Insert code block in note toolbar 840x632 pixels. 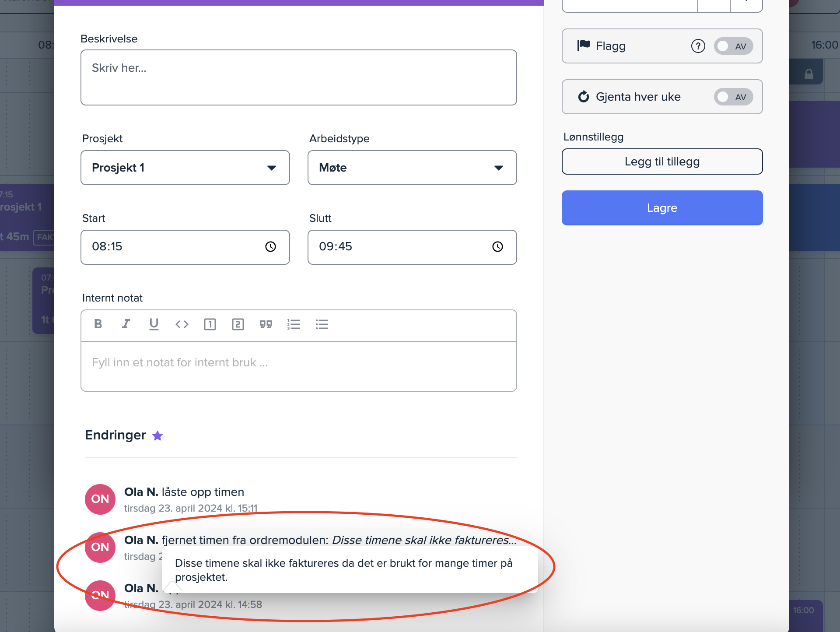coord(182,324)
